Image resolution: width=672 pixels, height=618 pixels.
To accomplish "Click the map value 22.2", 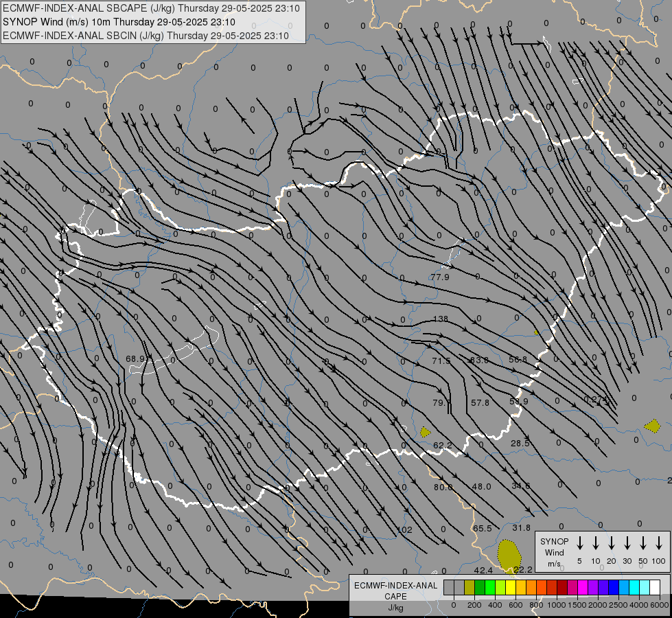I will tap(523, 569).
